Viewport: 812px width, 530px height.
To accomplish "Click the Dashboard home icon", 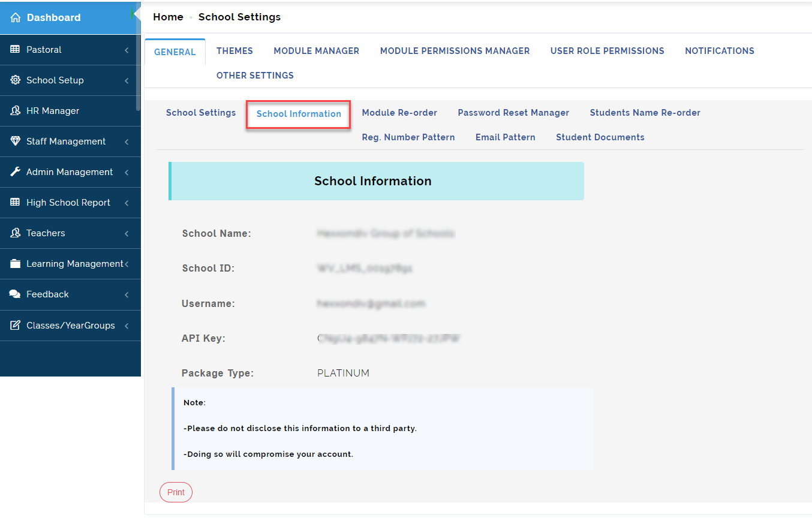I will point(16,18).
